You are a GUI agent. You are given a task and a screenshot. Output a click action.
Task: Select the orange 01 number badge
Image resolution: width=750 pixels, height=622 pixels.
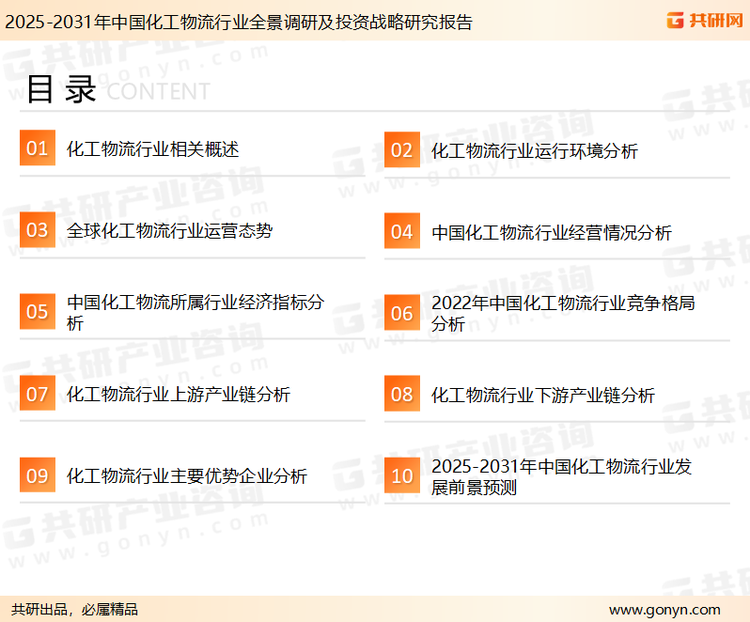point(37,148)
